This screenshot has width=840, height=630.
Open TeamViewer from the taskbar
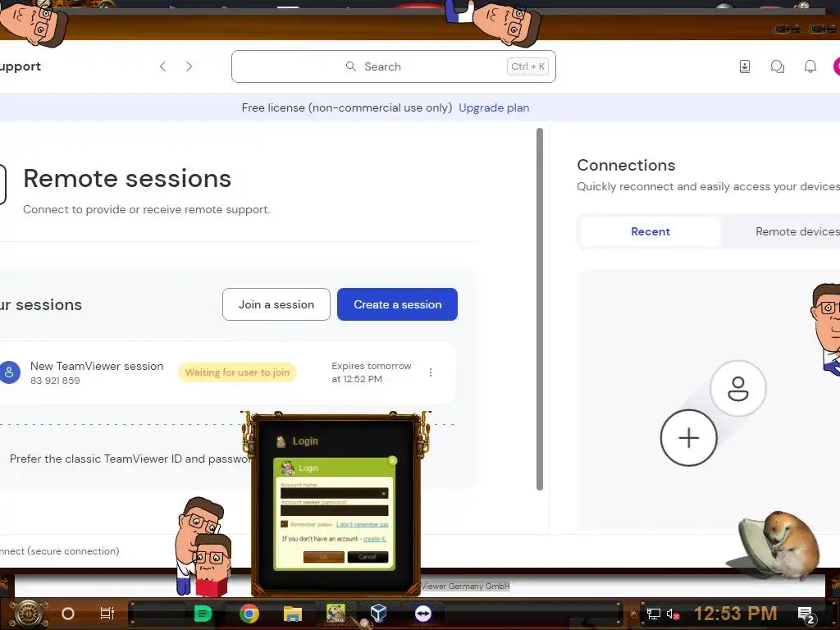point(423,614)
